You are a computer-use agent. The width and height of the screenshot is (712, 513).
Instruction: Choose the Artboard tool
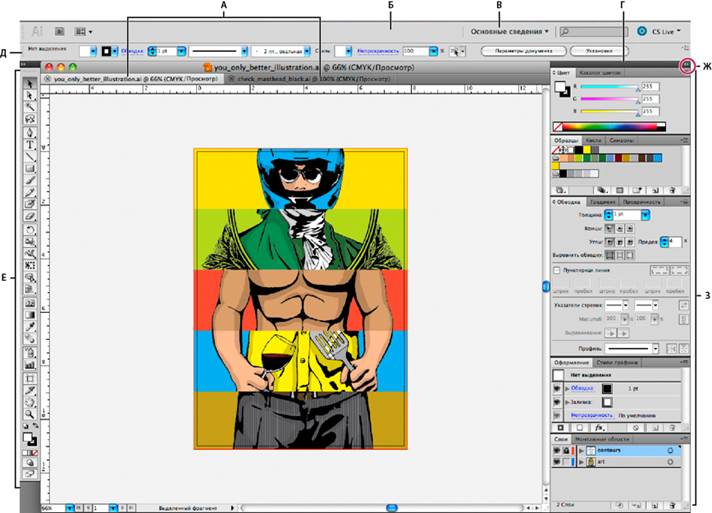tap(30, 378)
